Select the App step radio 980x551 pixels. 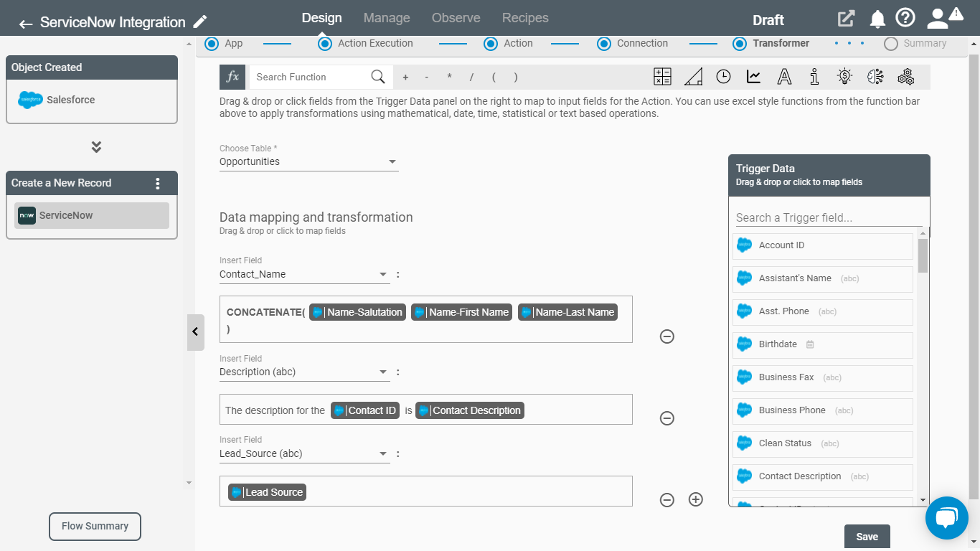(211, 44)
